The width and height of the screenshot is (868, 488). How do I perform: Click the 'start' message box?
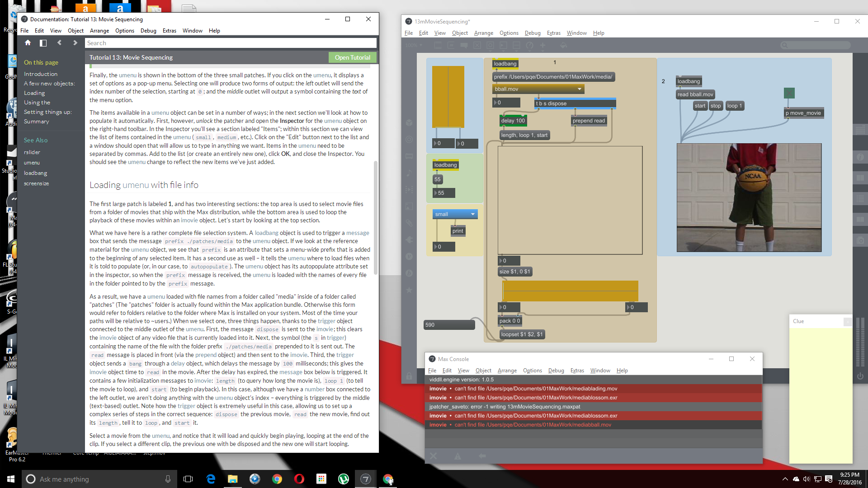click(699, 106)
